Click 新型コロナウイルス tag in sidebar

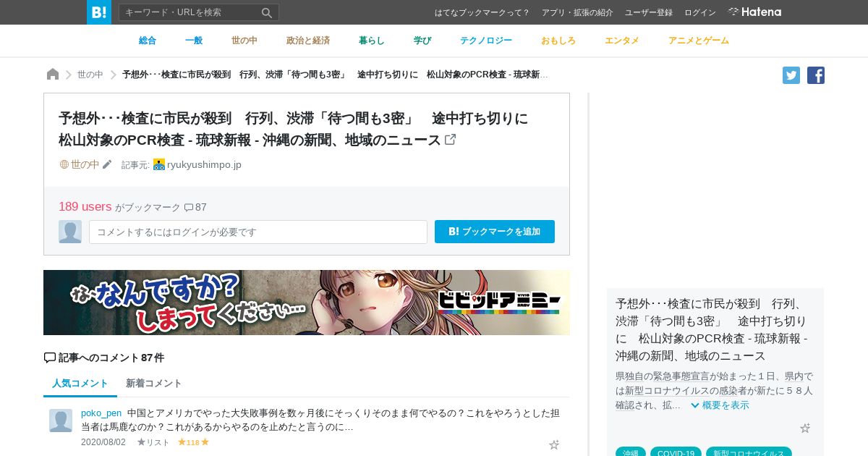pos(749,453)
